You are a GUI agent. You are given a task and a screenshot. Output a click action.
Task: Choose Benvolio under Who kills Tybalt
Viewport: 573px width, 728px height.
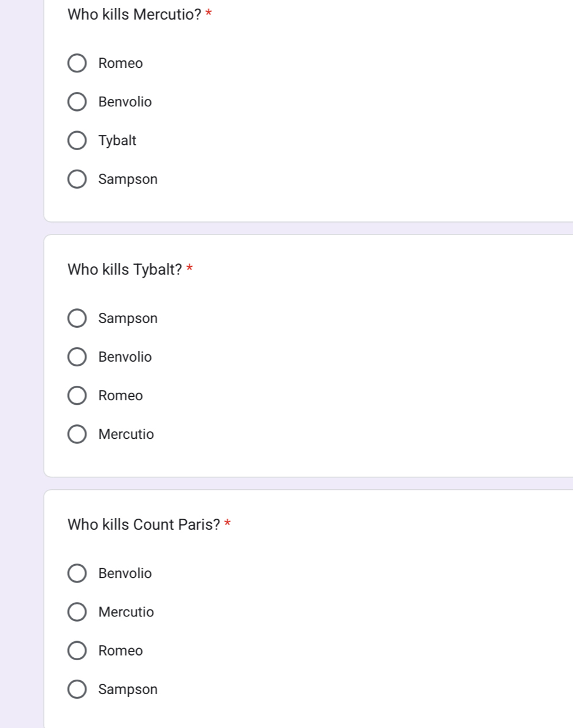77,357
